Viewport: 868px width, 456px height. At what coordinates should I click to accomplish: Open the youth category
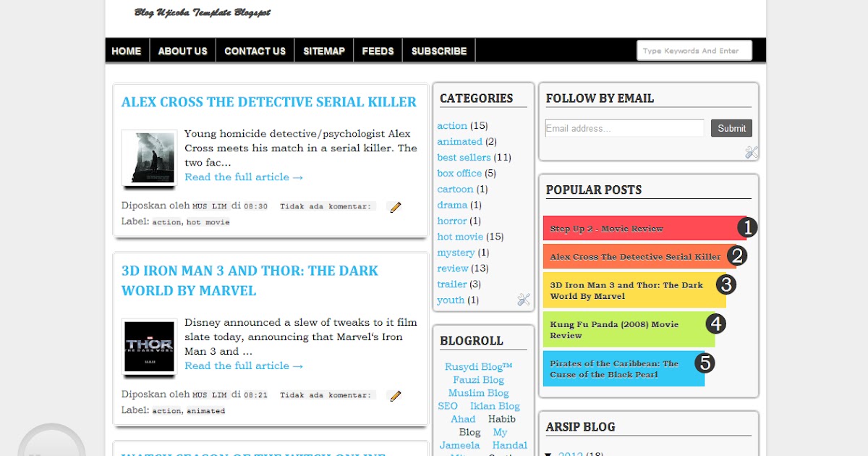451,301
